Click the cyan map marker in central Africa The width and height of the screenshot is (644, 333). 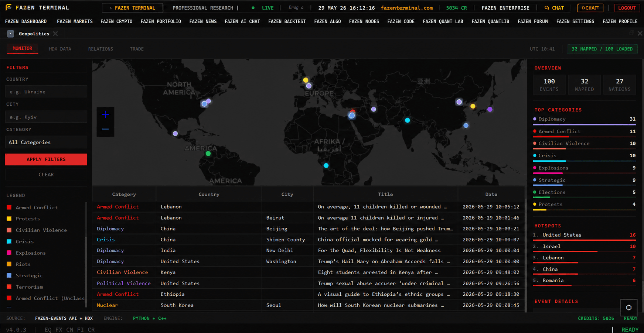(326, 165)
